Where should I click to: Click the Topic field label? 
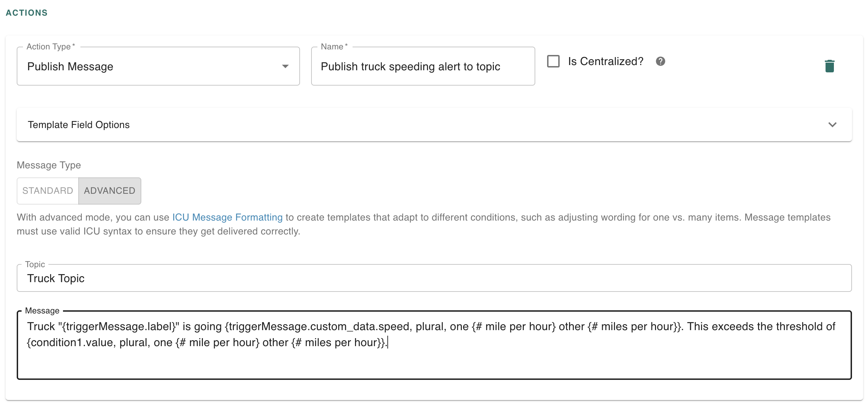[x=35, y=264]
